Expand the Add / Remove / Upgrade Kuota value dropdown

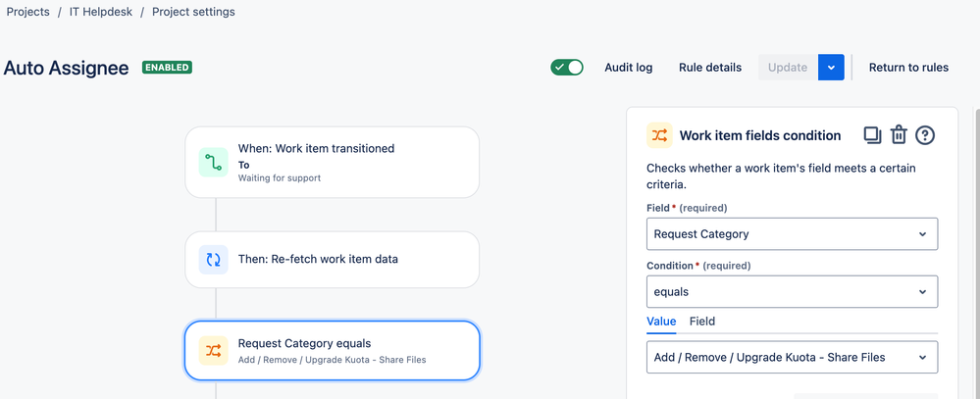[793, 357]
